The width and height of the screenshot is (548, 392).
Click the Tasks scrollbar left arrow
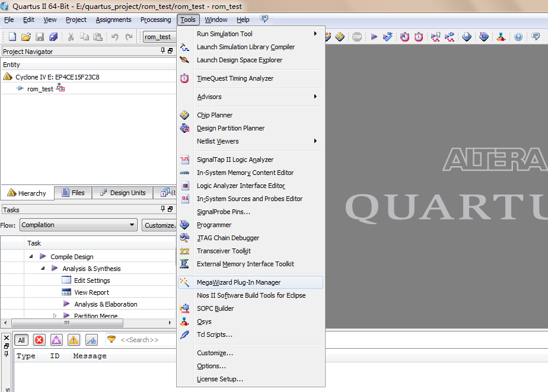(x=5, y=323)
